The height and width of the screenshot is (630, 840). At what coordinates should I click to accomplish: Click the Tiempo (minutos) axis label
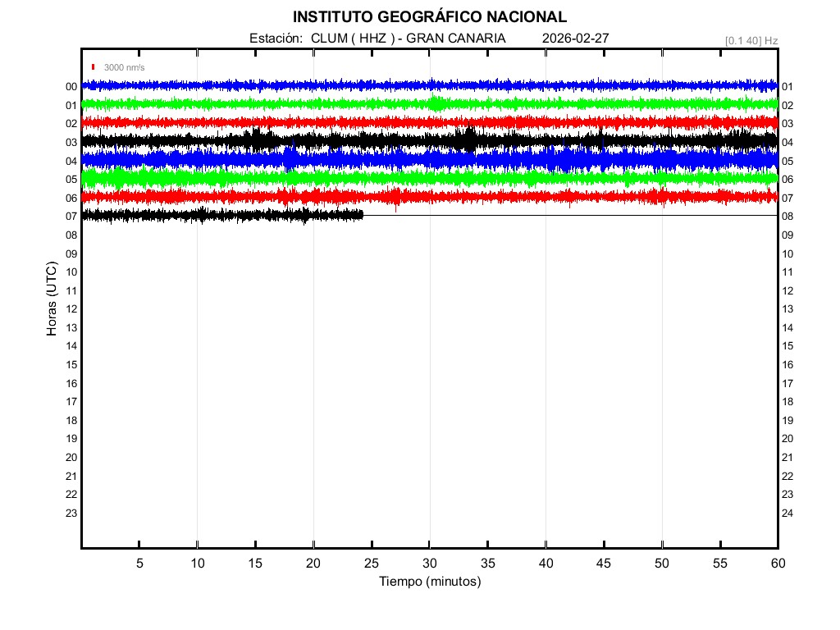click(x=429, y=582)
